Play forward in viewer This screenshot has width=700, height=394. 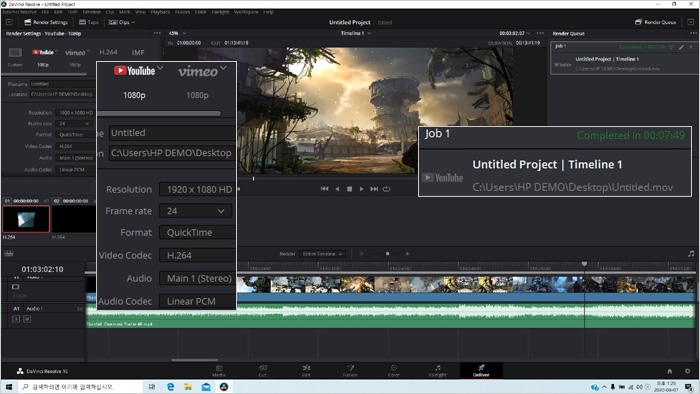click(x=362, y=189)
